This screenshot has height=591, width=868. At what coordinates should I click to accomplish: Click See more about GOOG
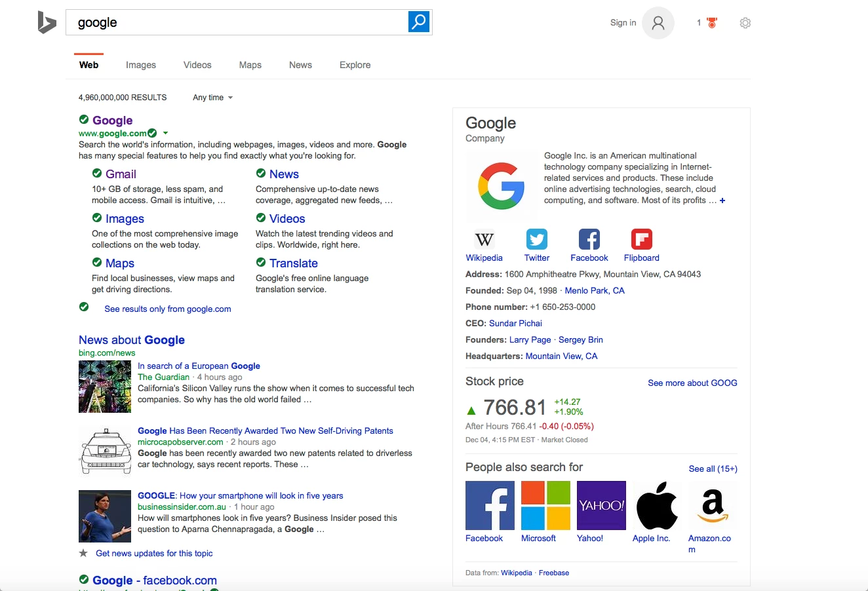[x=692, y=383]
